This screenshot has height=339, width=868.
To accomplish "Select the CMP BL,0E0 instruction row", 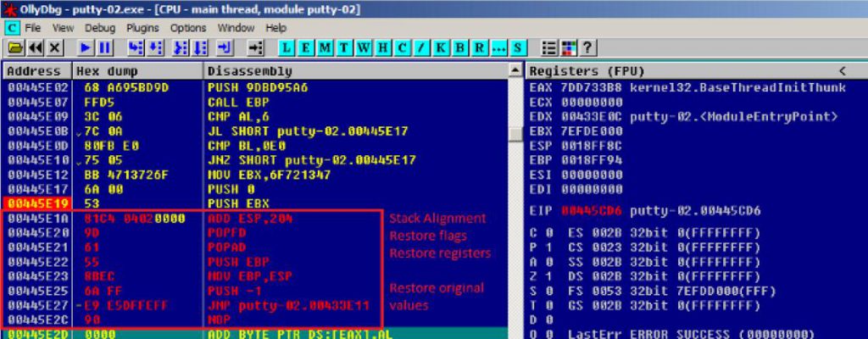I will (255, 146).
